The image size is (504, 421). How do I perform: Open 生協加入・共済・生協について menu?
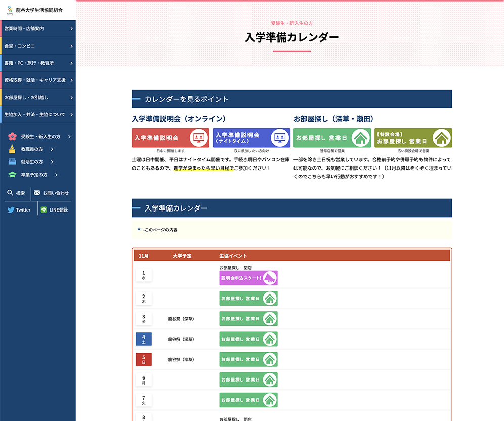click(x=38, y=114)
